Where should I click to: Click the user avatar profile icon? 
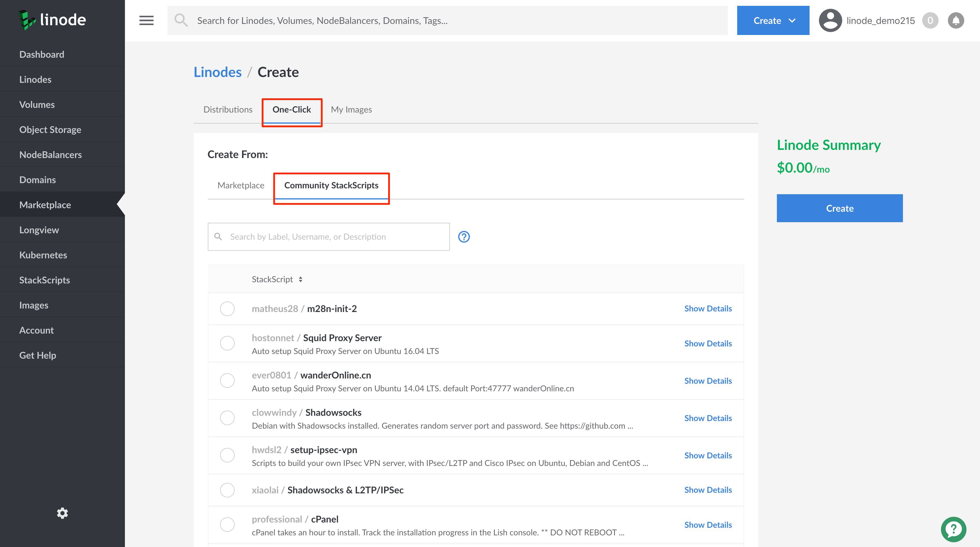(x=829, y=20)
